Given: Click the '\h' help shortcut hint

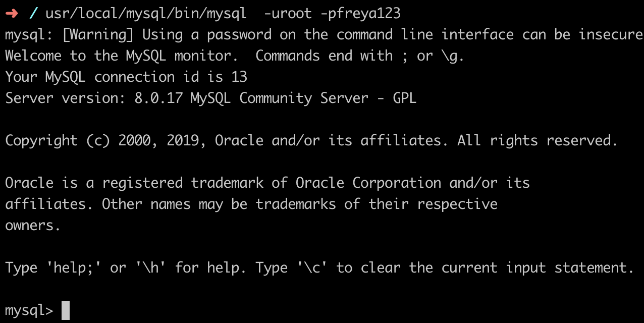Looking at the screenshot, I should (150, 267).
